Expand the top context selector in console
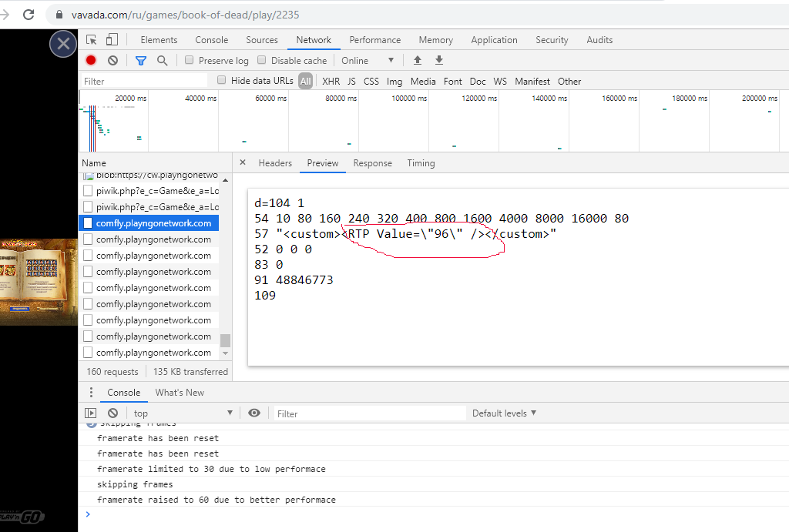This screenshot has height=532, width=789. pos(183,413)
